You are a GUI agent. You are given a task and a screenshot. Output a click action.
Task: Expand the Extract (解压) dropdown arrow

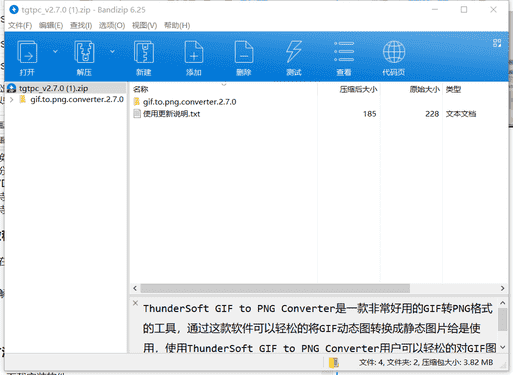(112, 52)
